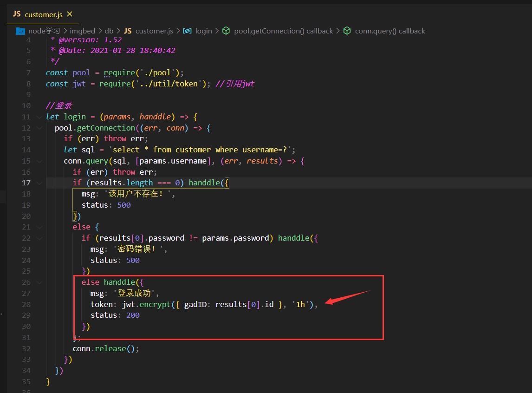Screen dimensions: 532x393
Task: Click the '//引用jwt' comment on line 8
Action: click(x=235, y=84)
